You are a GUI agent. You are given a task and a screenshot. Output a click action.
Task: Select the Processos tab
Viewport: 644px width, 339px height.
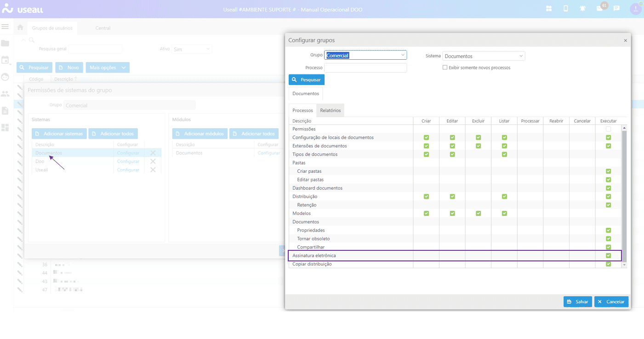[302, 110]
